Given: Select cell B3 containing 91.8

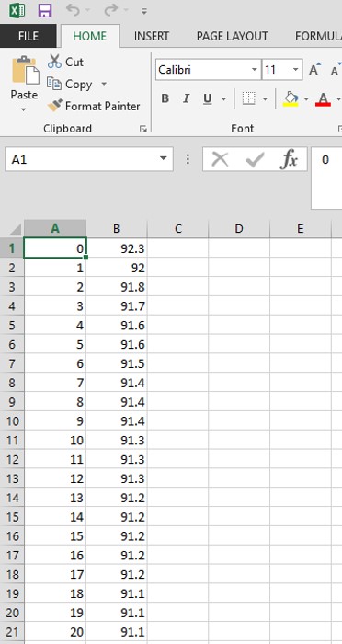Looking at the screenshot, I should click(117, 287).
